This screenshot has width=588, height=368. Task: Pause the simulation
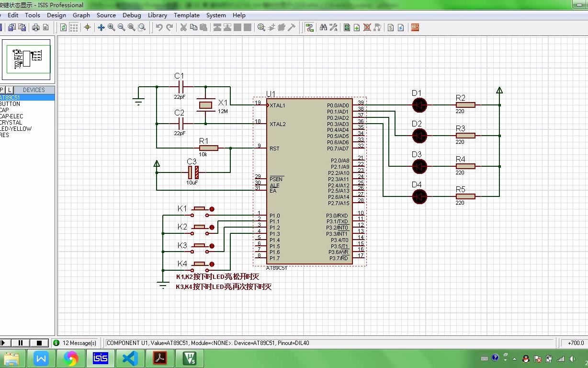click(x=21, y=343)
